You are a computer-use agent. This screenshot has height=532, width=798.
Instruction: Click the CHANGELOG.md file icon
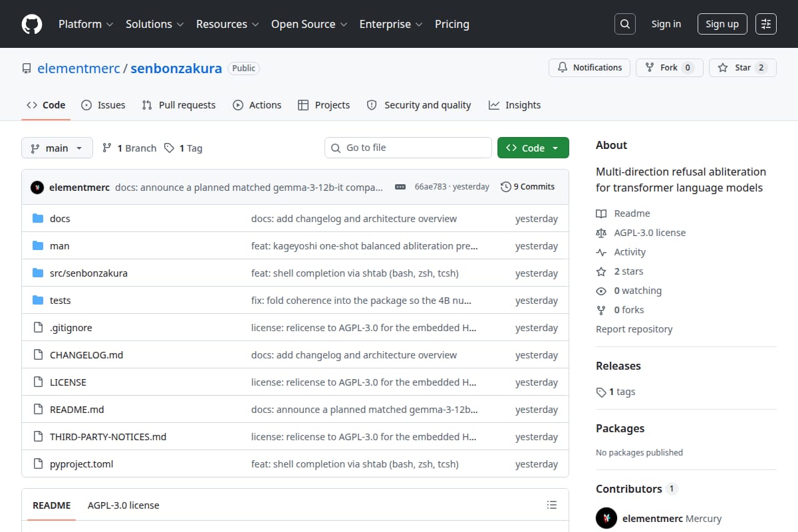38,355
